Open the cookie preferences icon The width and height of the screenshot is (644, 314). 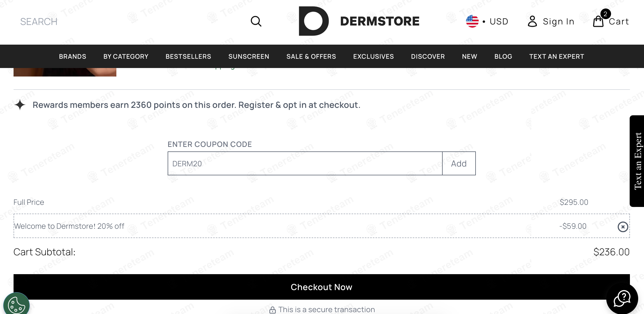[16, 305]
